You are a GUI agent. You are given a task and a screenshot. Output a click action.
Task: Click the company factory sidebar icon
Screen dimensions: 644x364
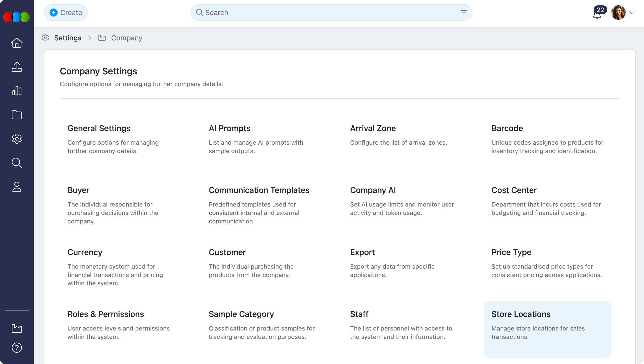click(x=17, y=328)
